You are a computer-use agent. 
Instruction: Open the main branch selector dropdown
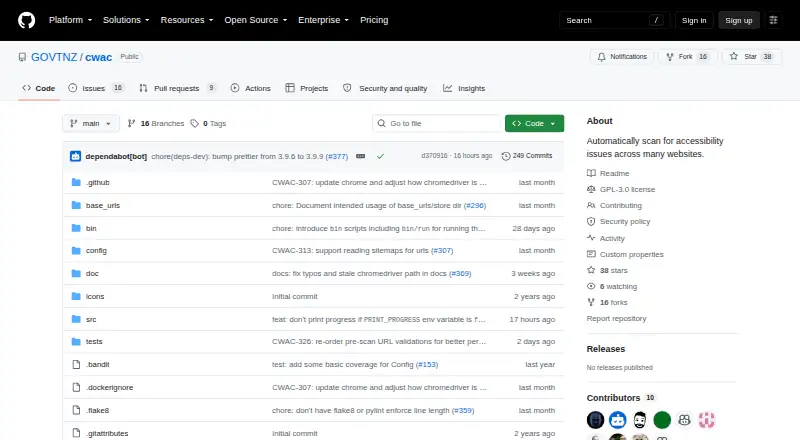pyautogui.click(x=91, y=124)
